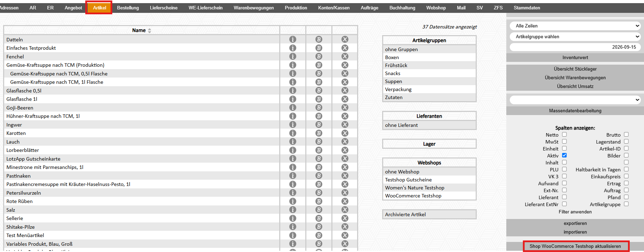Click the importieren button

click(575, 232)
